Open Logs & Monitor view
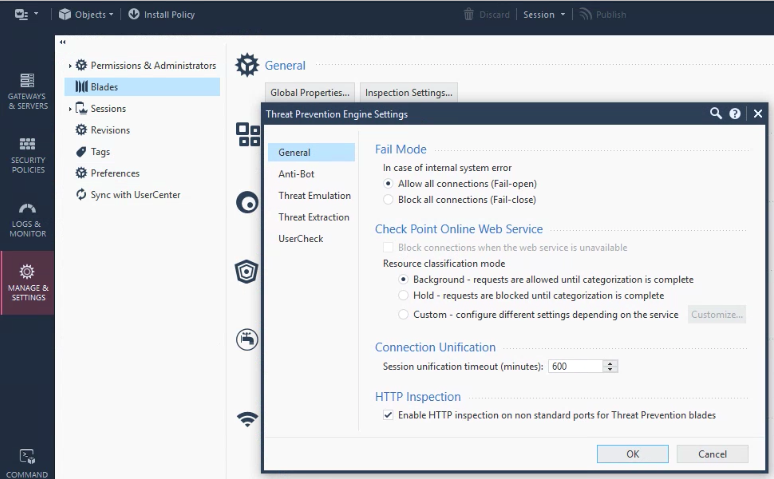Viewport: 774px width, 479px height. [x=28, y=220]
